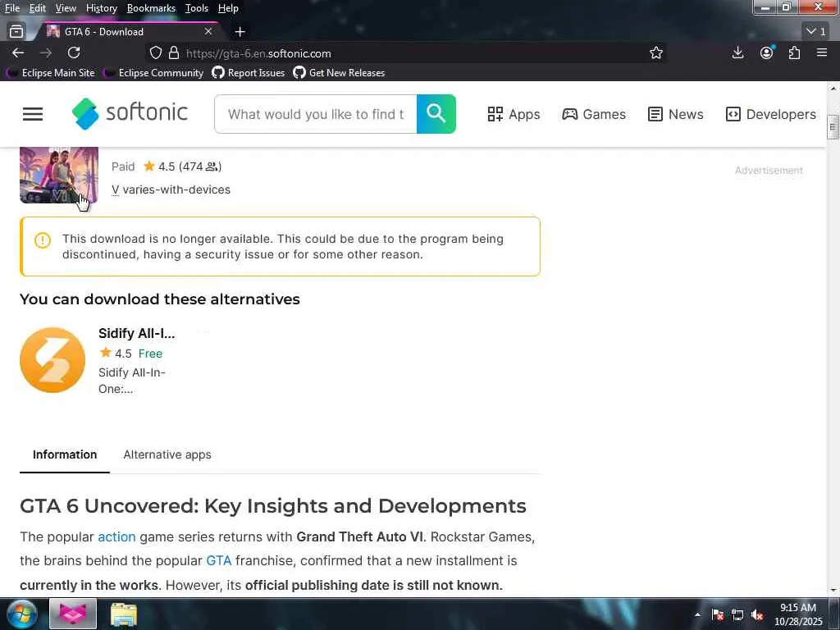Switch to the Alternative apps tab

pyautogui.click(x=167, y=454)
